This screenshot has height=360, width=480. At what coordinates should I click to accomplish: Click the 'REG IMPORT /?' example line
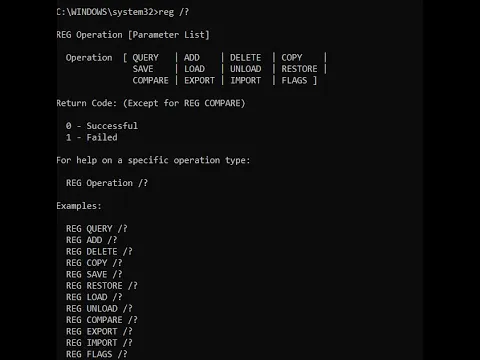[99, 343]
